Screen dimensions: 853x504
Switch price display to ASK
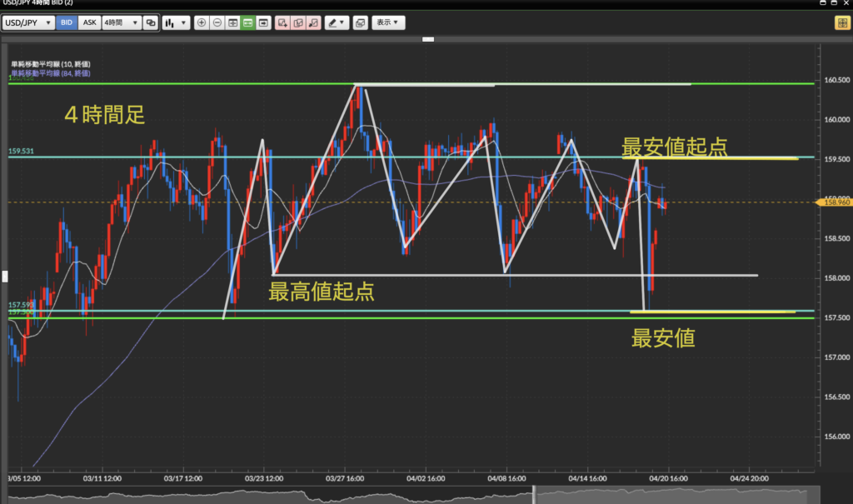[88, 22]
